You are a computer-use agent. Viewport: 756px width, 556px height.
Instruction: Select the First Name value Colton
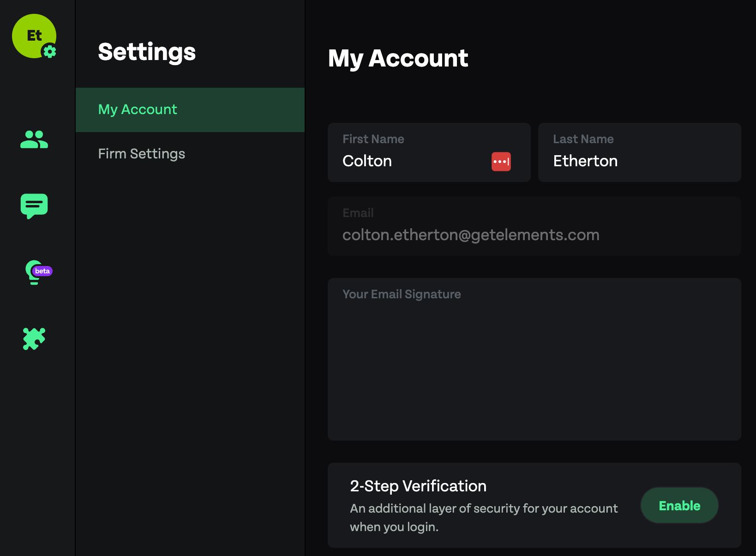[x=367, y=161]
